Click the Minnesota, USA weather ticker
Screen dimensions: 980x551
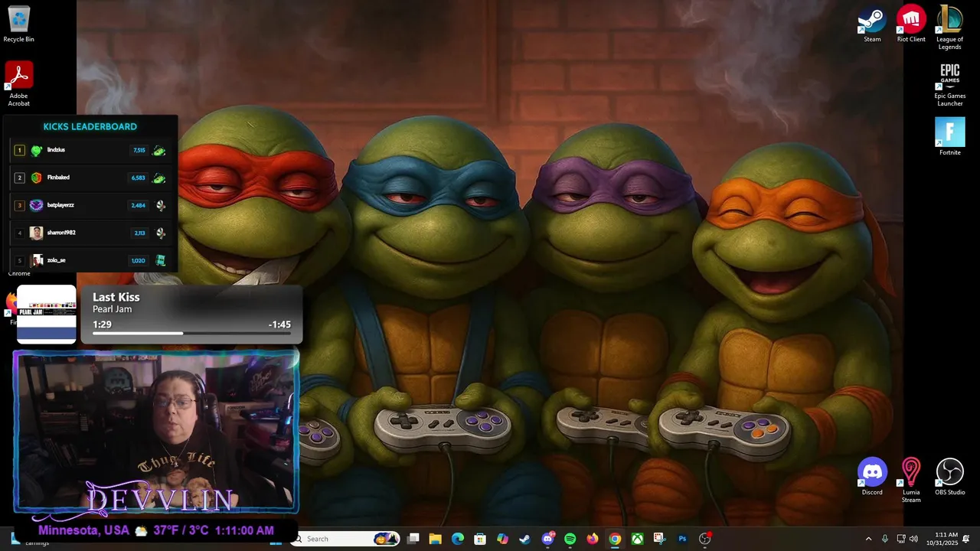click(x=155, y=530)
